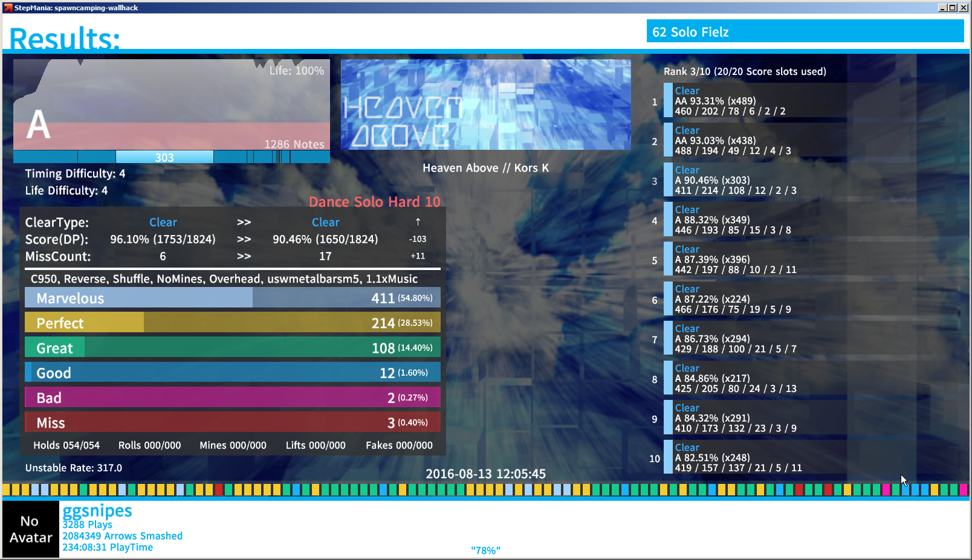
Task: Click the Great judgment bar
Action: coord(232,348)
